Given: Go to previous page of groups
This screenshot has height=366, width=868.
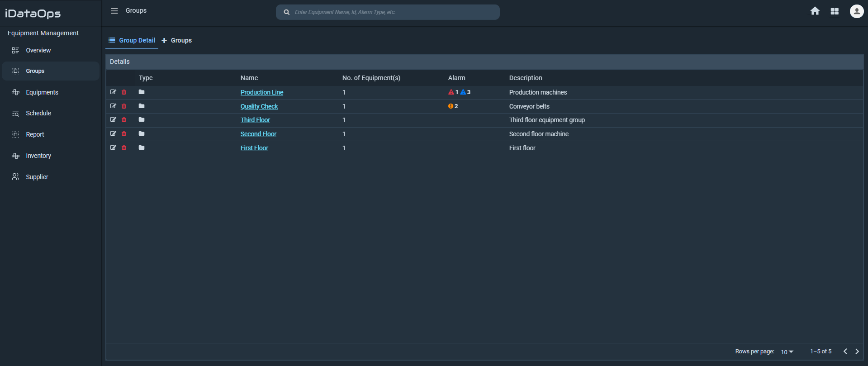Looking at the screenshot, I should click(x=845, y=352).
